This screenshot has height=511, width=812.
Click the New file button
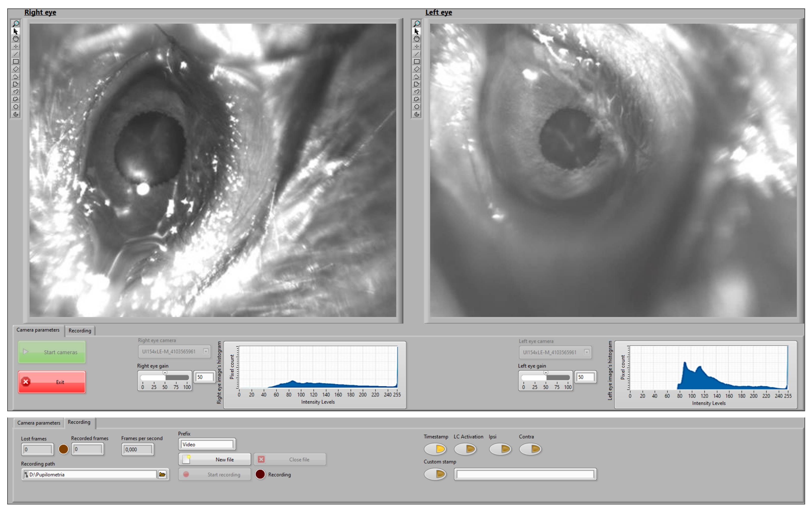214,459
